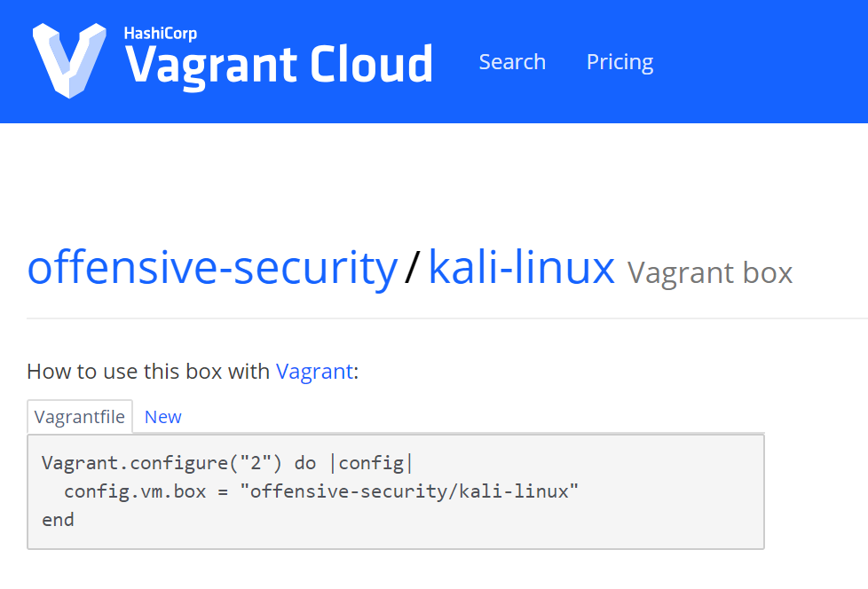Click the Vagrant Cloud wordmark text

click(278, 64)
